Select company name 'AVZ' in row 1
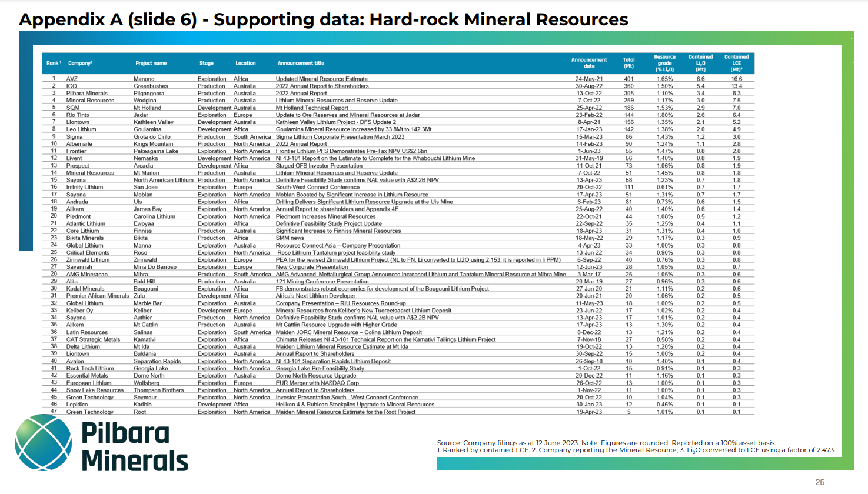 (72, 79)
